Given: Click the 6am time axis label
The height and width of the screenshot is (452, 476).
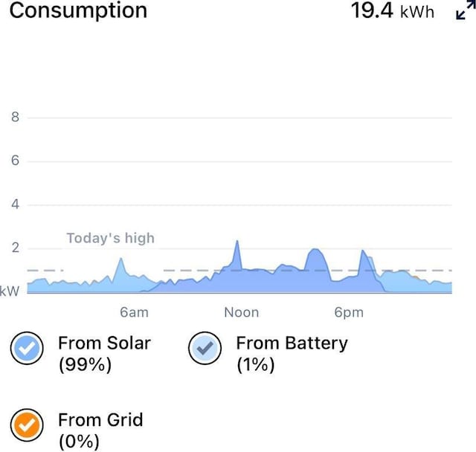Looking at the screenshot, I should (x=134, y=312).
